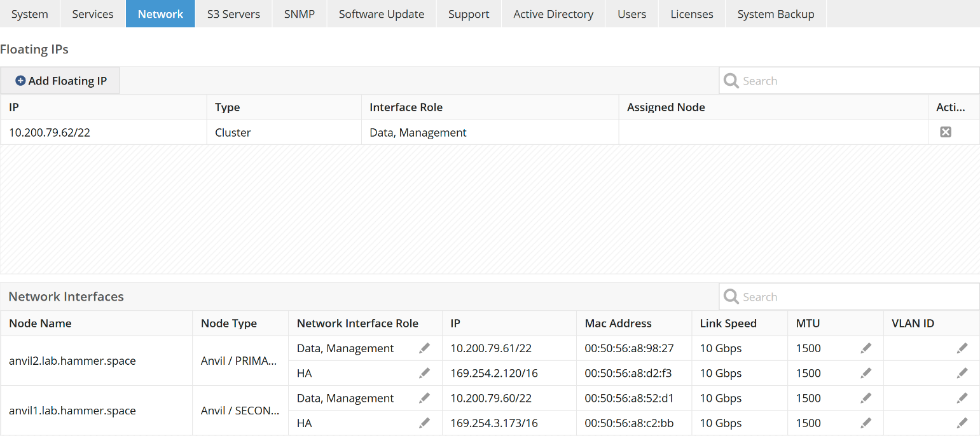This screenshot has height=436, width=980.
Task: Switch to the Services tab
Action: pyautogui.click(x=93, y=14)
